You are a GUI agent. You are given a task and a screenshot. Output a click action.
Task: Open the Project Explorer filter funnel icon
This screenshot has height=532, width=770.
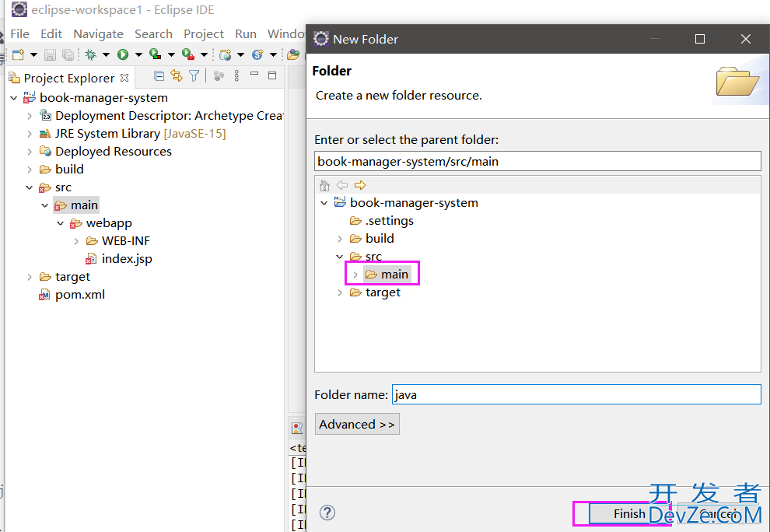pyautogui.click(x=194, y=75)
